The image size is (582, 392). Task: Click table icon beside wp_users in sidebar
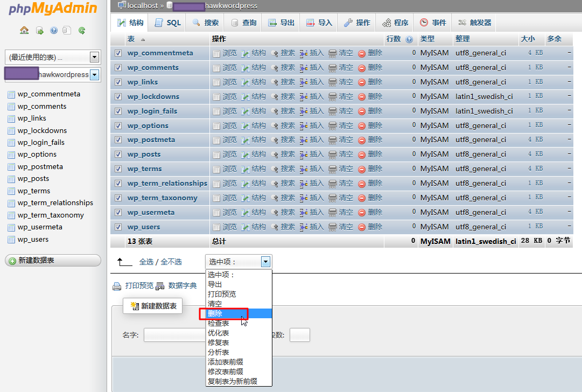pyautogui.click(x=11, y=240)
